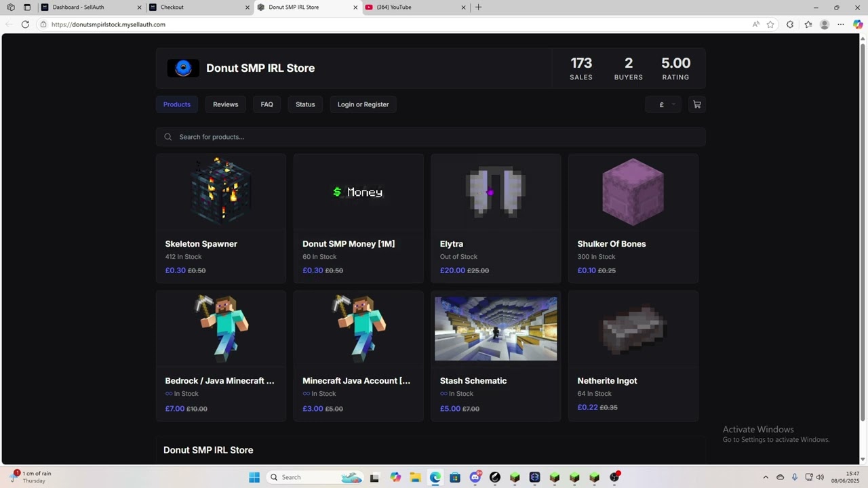Open the Netherite Ingot product

point(633,356)
